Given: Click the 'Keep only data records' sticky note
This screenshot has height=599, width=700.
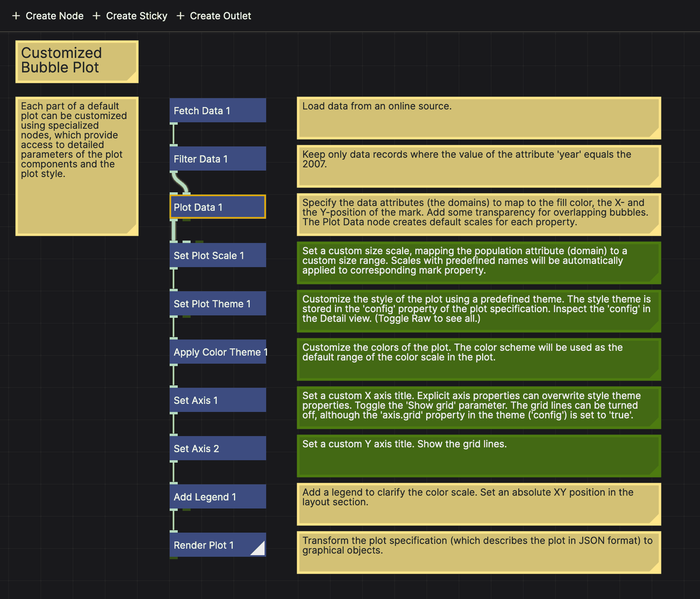Looking at the screenshot, I should tap(479, 166).
